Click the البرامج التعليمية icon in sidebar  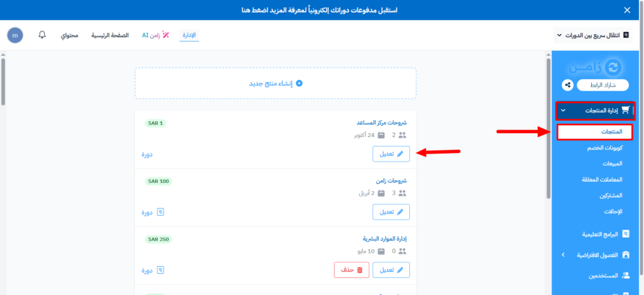pos(625,234)
